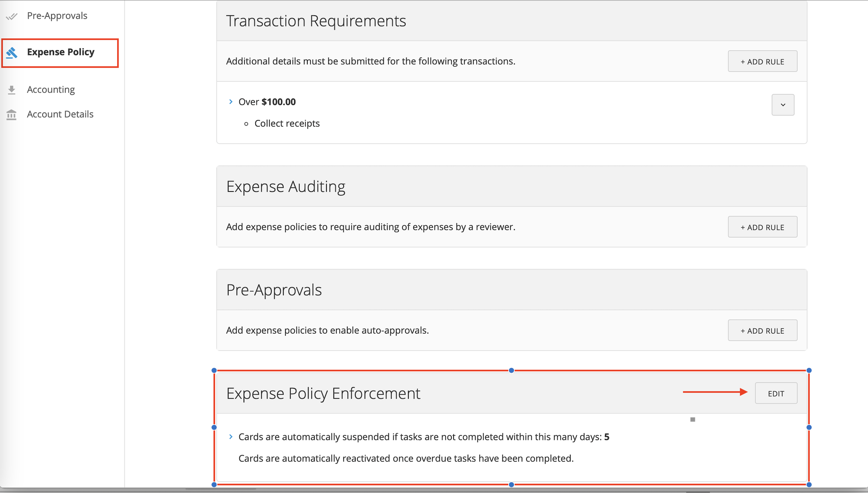The width and height of the screenshot is (868, 493).
Task: Click the Collect receipts list item
Action: point(287,123)
